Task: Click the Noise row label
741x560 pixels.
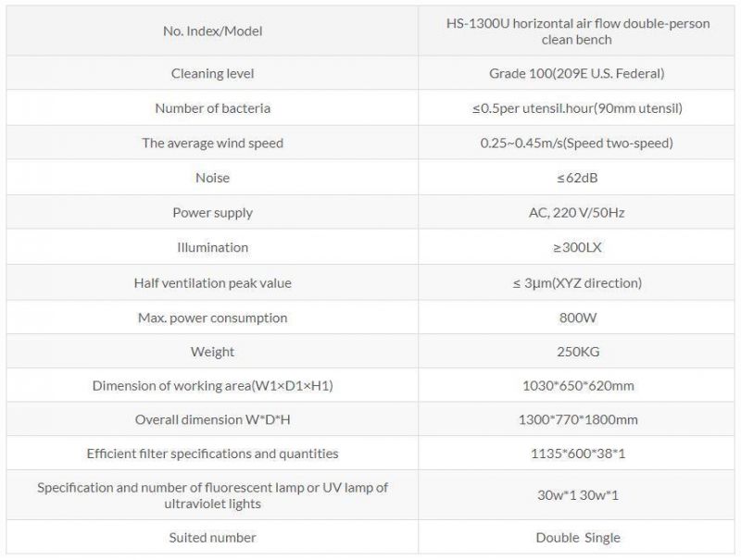Action: click(x=213, y=178)
